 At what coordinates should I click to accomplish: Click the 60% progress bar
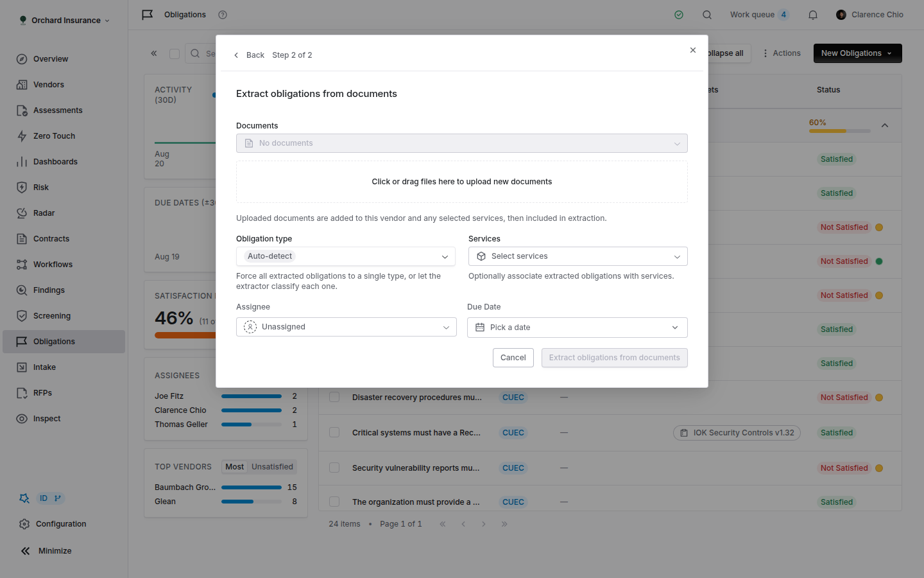tap(840, 131)
